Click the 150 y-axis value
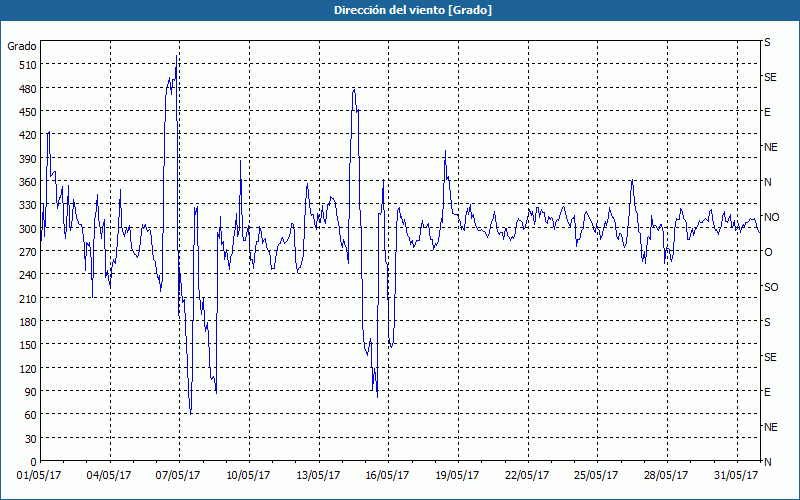This screenshot has width=800, height=500. (x=27, y=345)
